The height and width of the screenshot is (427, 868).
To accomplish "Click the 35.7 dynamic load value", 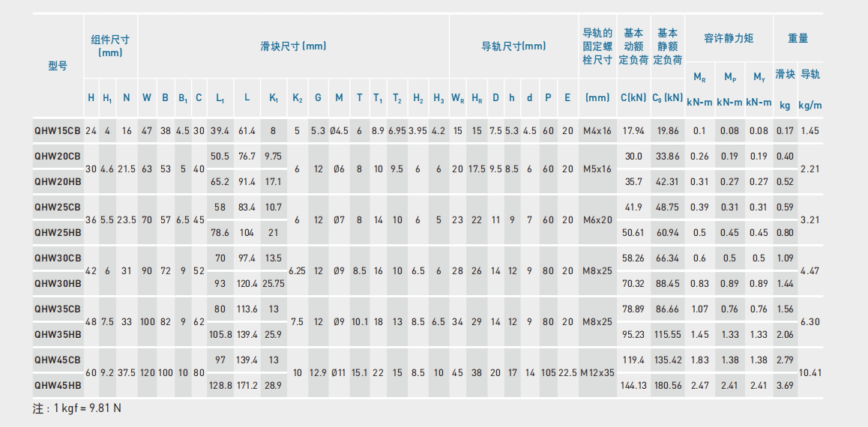I will [x=634, y=181].
